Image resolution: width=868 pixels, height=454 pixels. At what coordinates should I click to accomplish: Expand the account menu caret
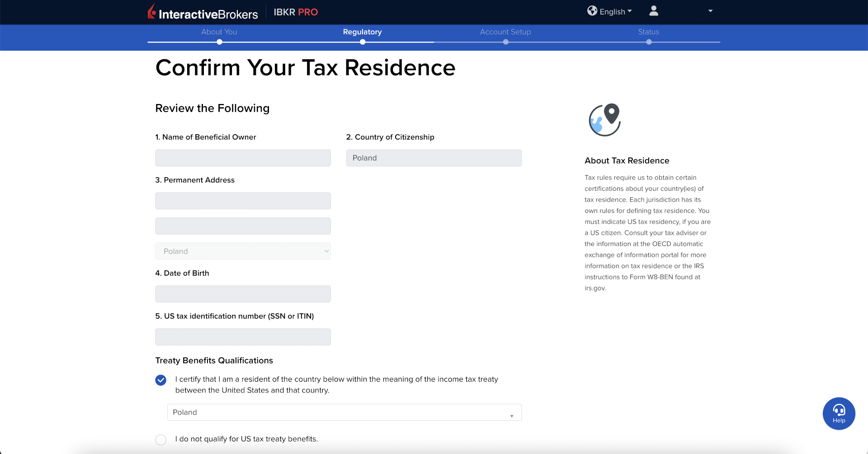(710, 11)
